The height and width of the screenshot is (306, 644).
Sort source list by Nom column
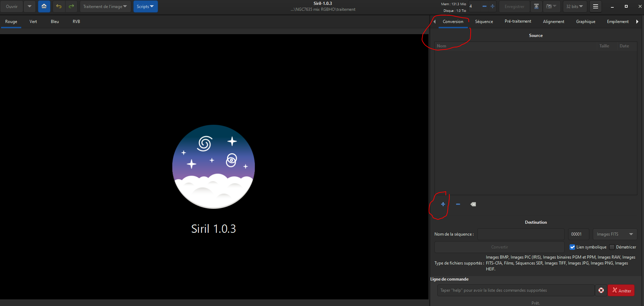[x=515, y=46]
